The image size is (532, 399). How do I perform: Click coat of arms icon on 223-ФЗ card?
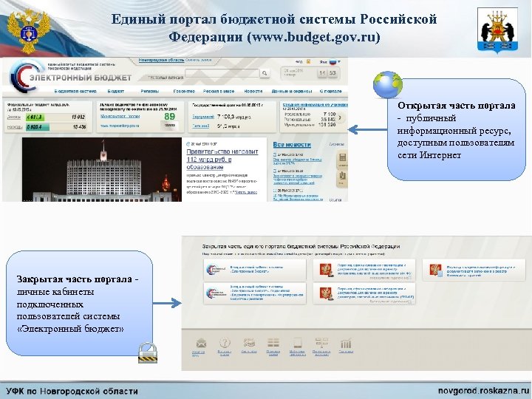[327, 293]
